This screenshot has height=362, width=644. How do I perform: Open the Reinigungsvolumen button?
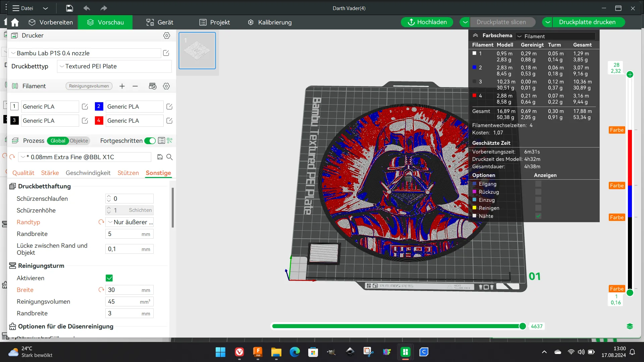point(89,86)
